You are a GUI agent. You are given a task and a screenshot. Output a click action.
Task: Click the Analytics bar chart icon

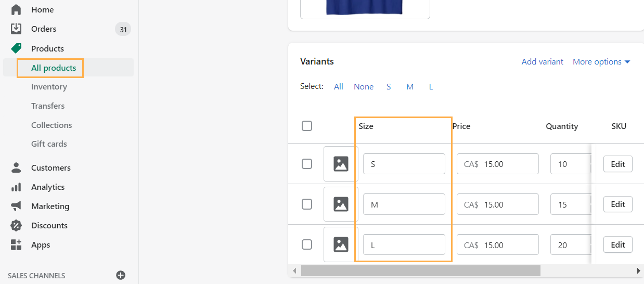coord(16,187)
